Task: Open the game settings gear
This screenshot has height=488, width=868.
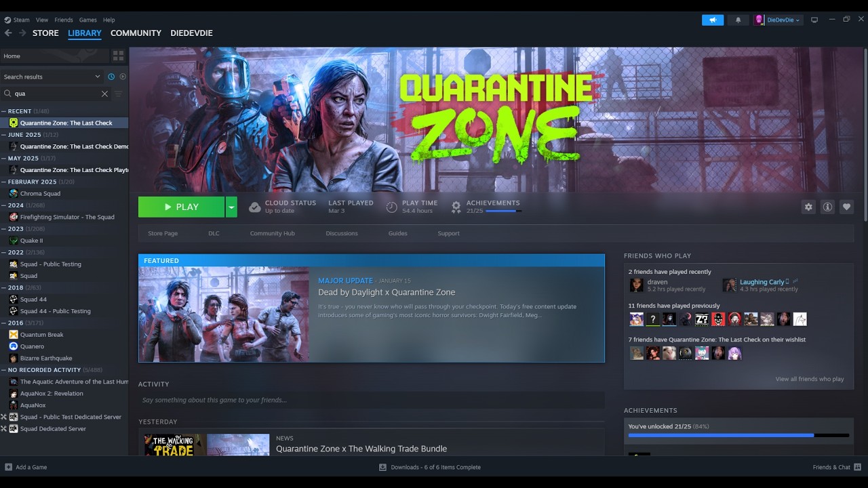Action: 808,207
